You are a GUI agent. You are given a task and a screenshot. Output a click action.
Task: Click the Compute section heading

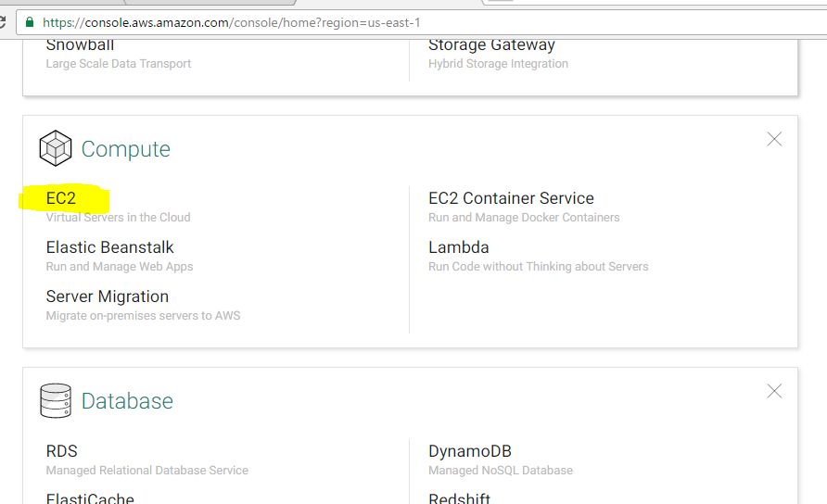[125, 149]
